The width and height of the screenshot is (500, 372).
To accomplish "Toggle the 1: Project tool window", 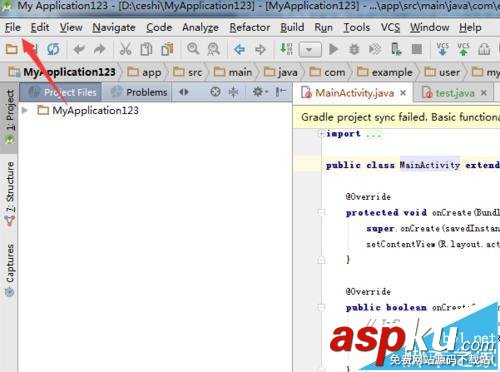I will coord(10,117).
